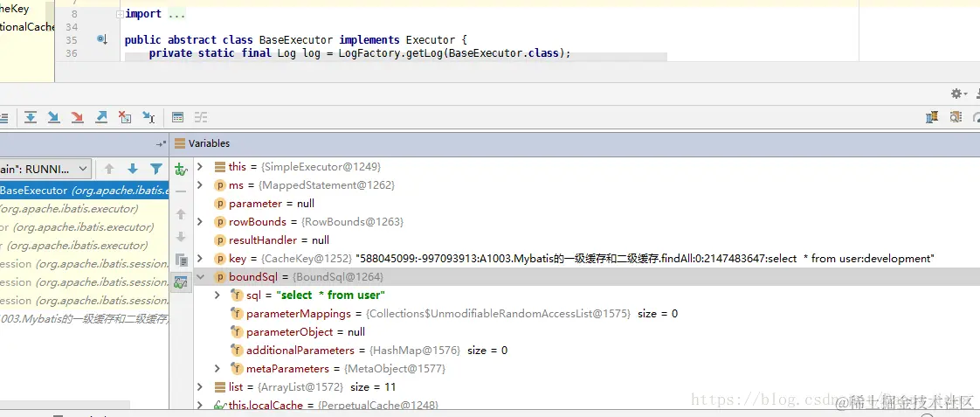
Task: Click the Frames panel hide arrow icon
Action: pos(161,143)
